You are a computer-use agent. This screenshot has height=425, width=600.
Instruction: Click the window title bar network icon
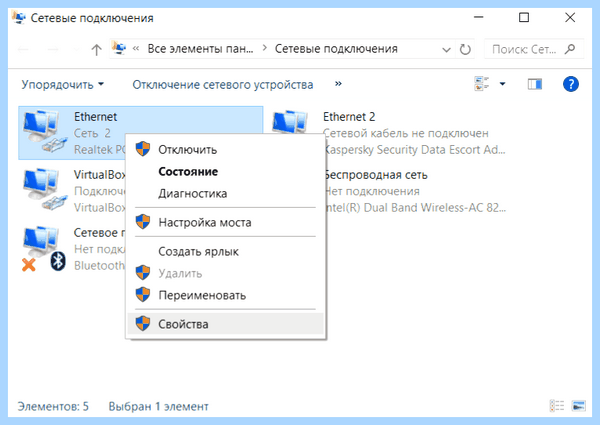pyautogui.click(x=18, y=18)
